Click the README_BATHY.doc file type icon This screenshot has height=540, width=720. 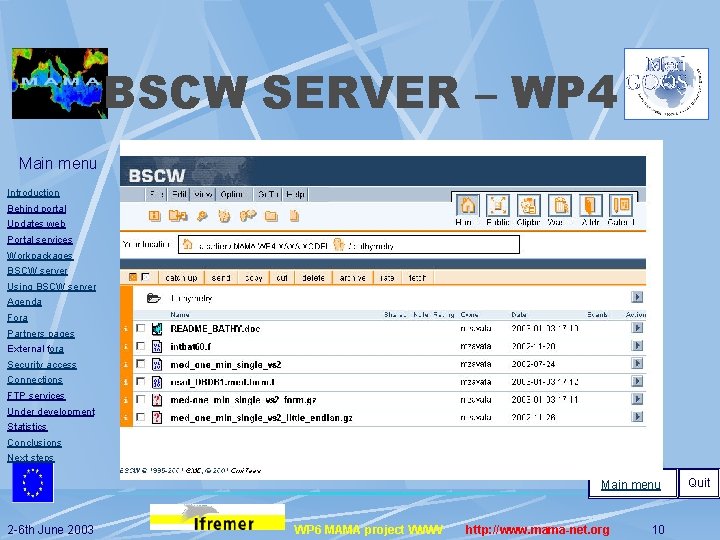(157, 328)
